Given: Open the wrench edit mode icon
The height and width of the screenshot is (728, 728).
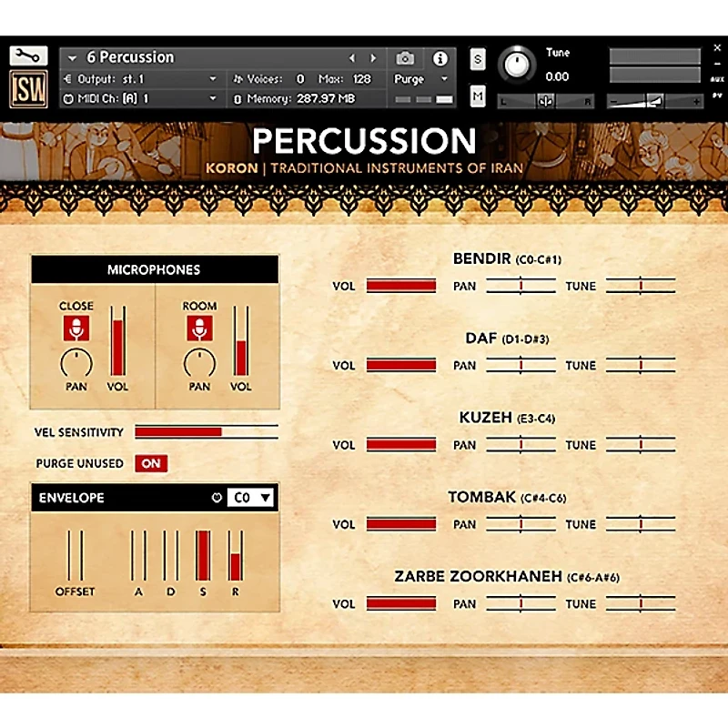Looking at the screenshot, I should click(x=28, y=56).
